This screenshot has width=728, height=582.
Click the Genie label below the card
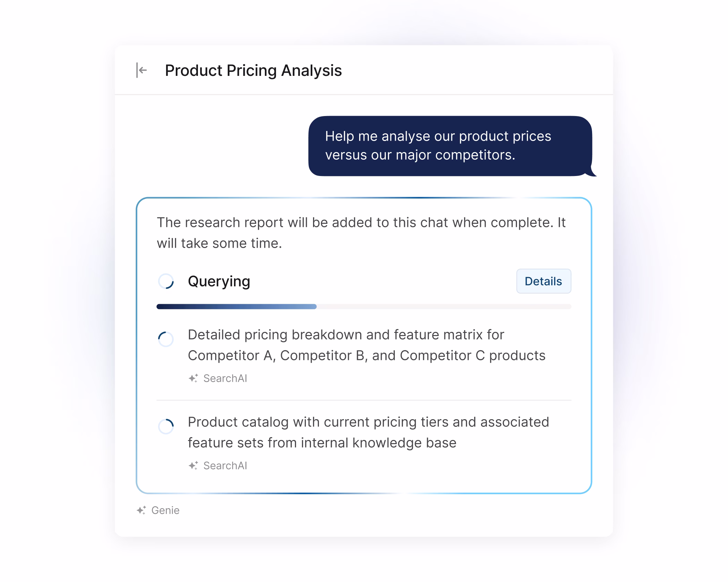click(x=165, y=510)
